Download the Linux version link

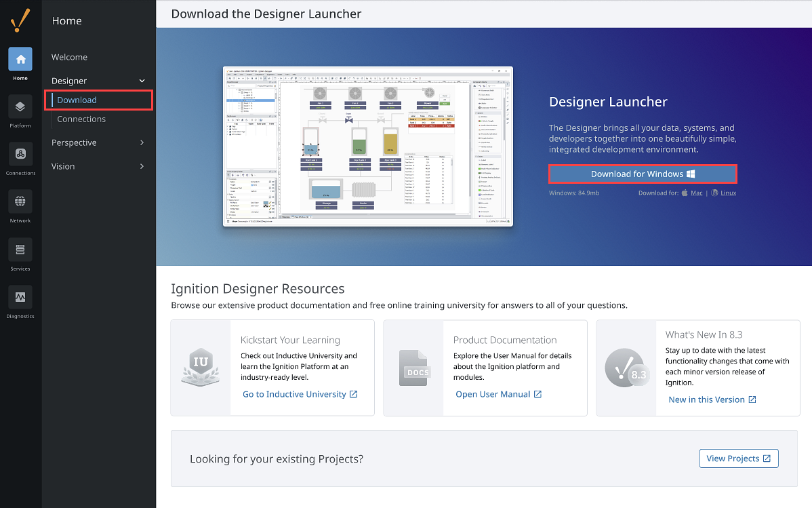point(728,193)
